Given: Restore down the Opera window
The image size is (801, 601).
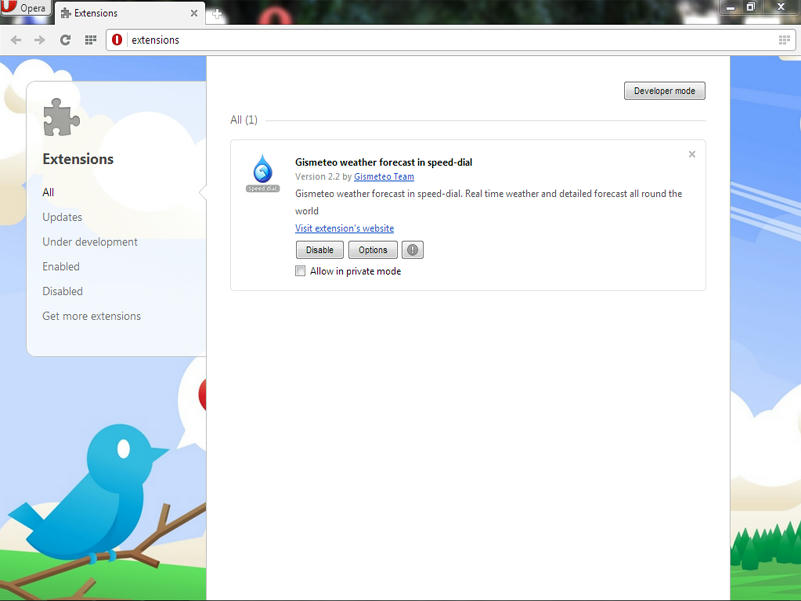Looking at the screenshot, I should (x=750, y=7).
